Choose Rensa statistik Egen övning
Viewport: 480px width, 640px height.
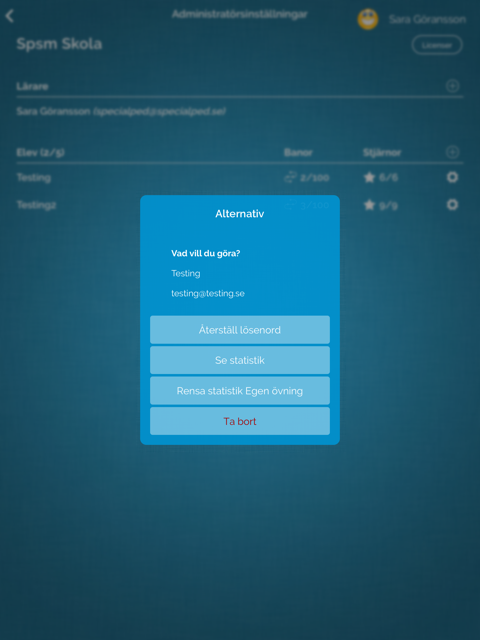tap(240, 391)
